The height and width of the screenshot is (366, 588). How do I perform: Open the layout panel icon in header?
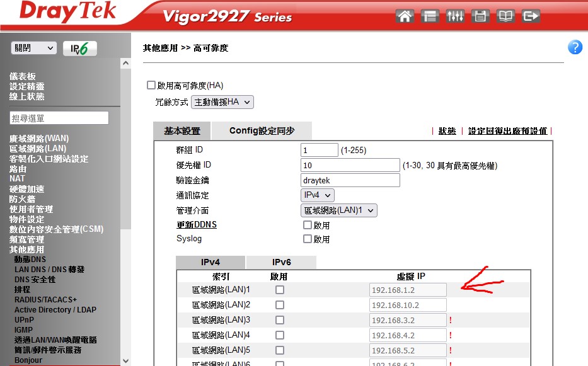(430, 16)
